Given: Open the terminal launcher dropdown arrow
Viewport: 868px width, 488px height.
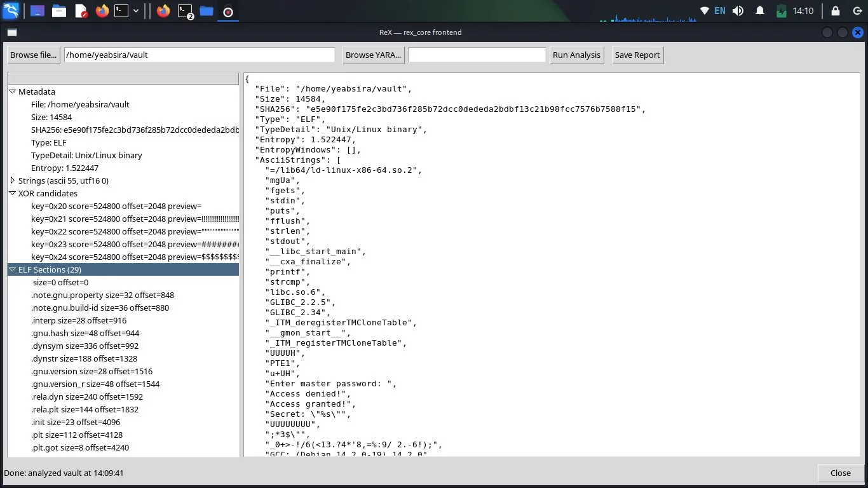Looking at the screenshot, I should click(135, 11).
